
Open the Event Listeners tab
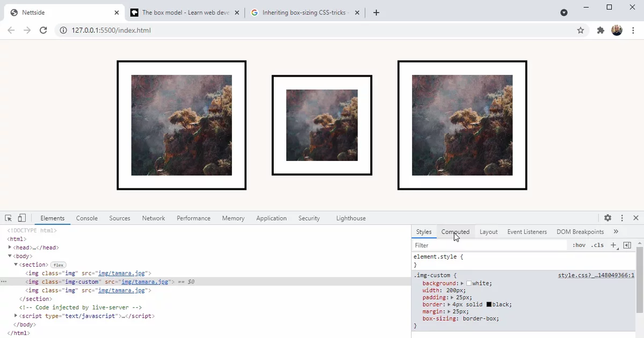click(527, 232)
